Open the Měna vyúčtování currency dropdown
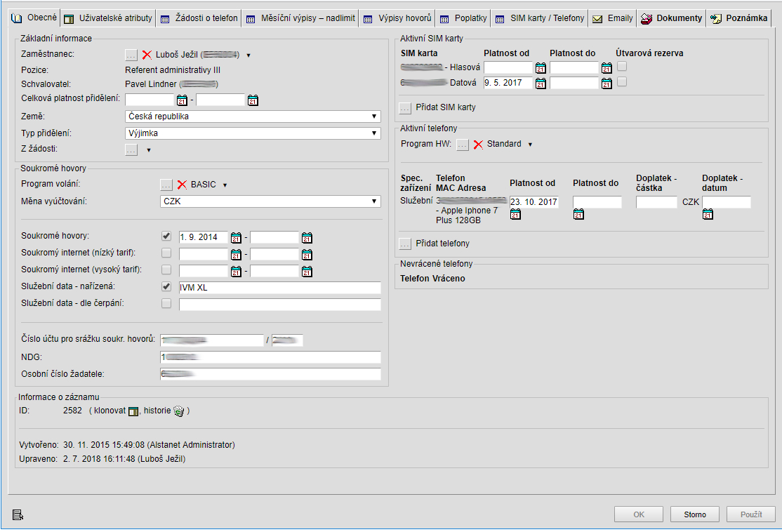The height and width of the screenshot is (532, 782). click(270, 202)
